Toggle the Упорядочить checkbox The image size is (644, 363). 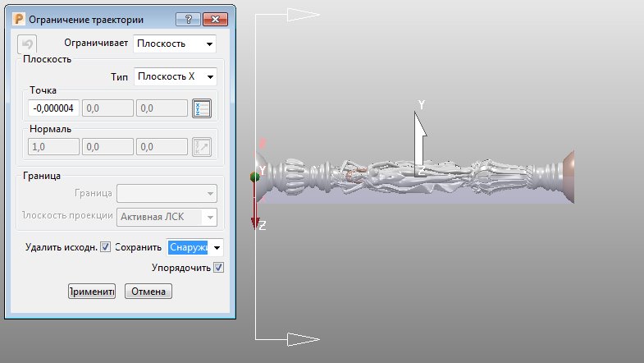(218, 267)
